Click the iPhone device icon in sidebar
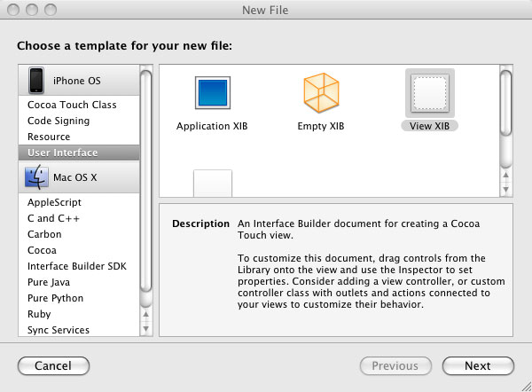 pyautogui.click(x=36, y=80)
